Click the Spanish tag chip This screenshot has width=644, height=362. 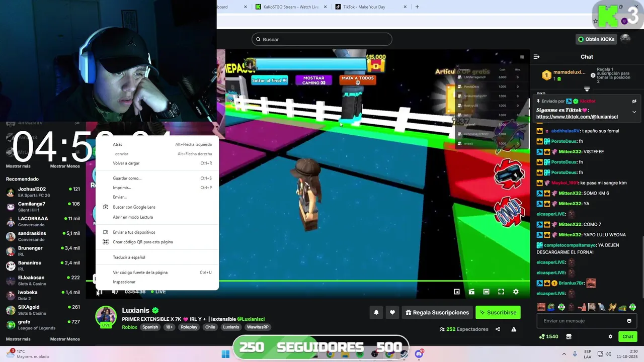(150, 327)
